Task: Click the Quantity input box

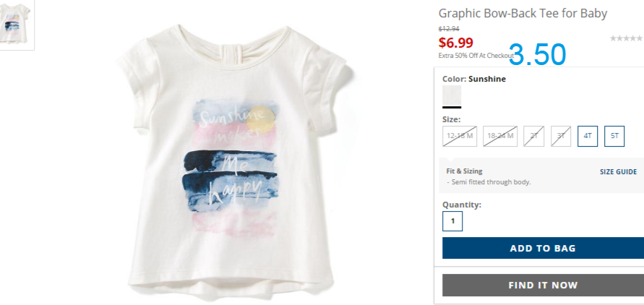Action: pyautogui.click(x=452, y=221)
